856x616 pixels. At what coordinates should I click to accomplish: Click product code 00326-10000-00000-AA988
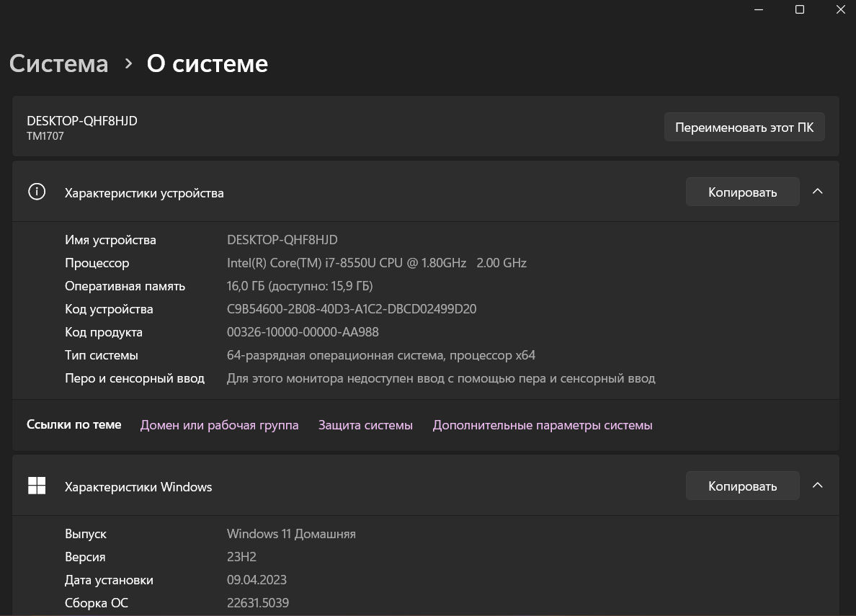pos(303,332)
